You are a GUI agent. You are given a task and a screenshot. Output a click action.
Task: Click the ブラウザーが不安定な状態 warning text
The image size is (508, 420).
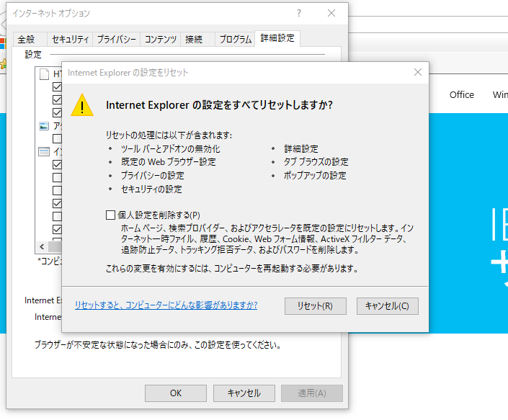coord(158,345)
